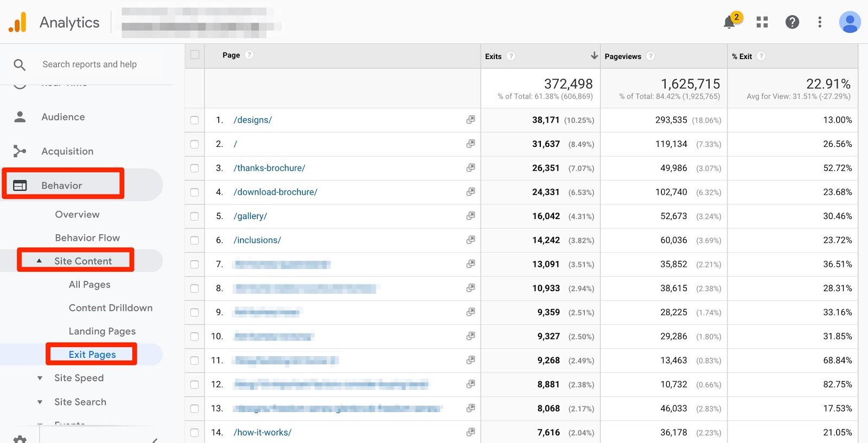
Task: Open the Behavior Overview report
Action: (x=77, y=214)
